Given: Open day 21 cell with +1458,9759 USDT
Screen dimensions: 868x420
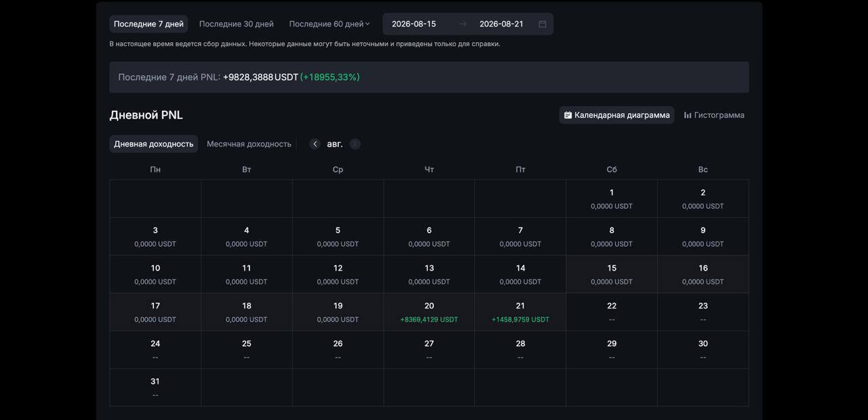Looking at the screenshot, I should tap(520, 312).
